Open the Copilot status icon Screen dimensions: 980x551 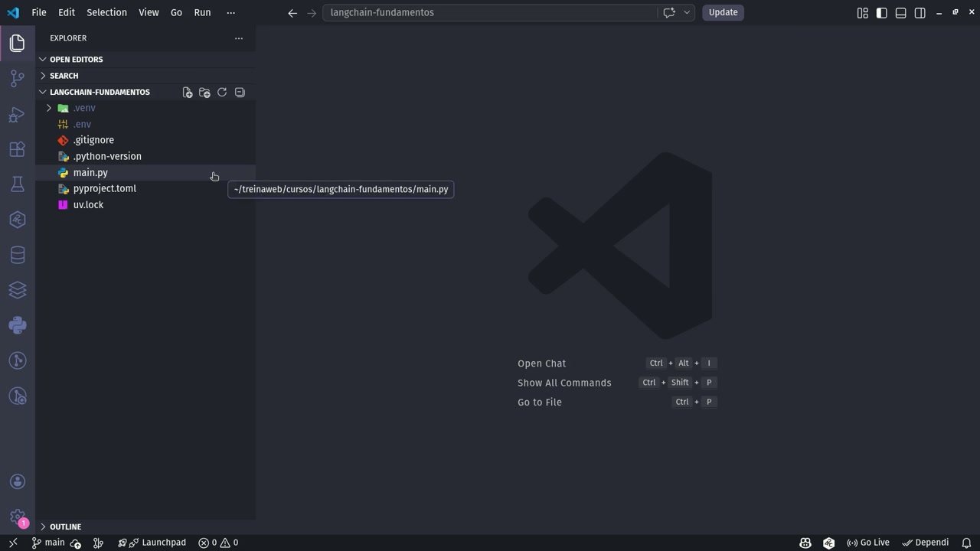[x=805, y=543]
